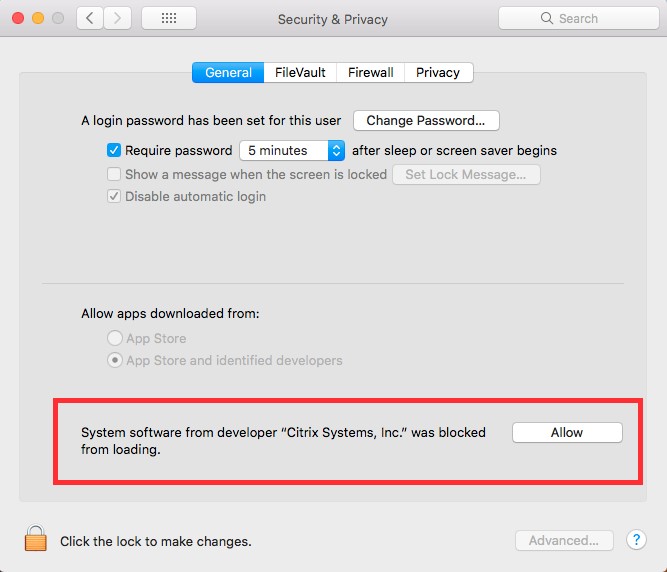The image size is (667, 572).
Task: Switch to the FileVault tab
Action: [x=300, y=72]
